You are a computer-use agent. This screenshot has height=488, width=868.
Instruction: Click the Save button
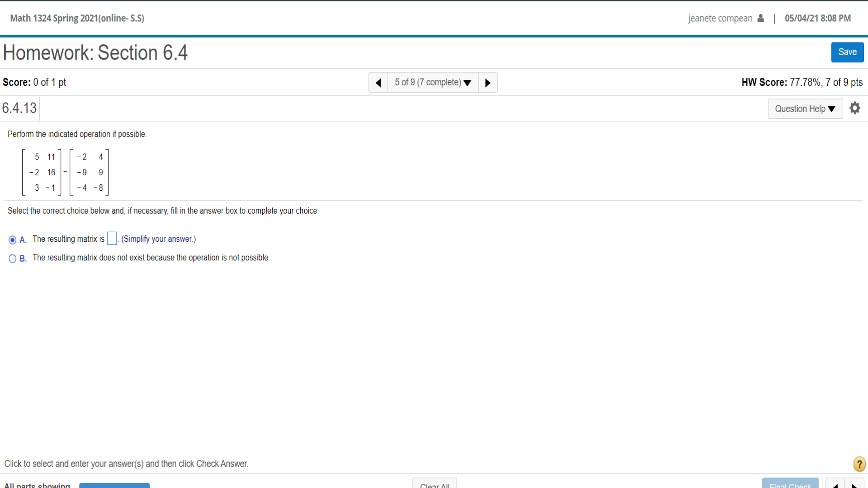coord(847,52)
